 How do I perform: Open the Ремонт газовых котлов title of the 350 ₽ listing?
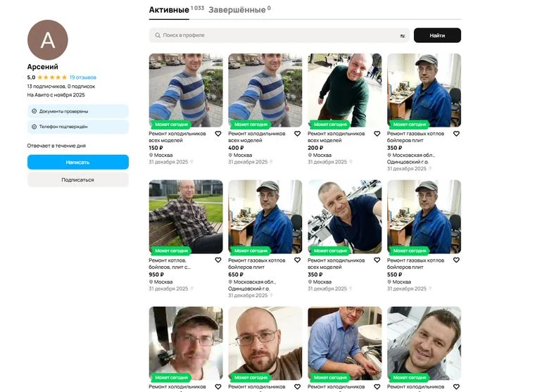click(x=415, y=137)
